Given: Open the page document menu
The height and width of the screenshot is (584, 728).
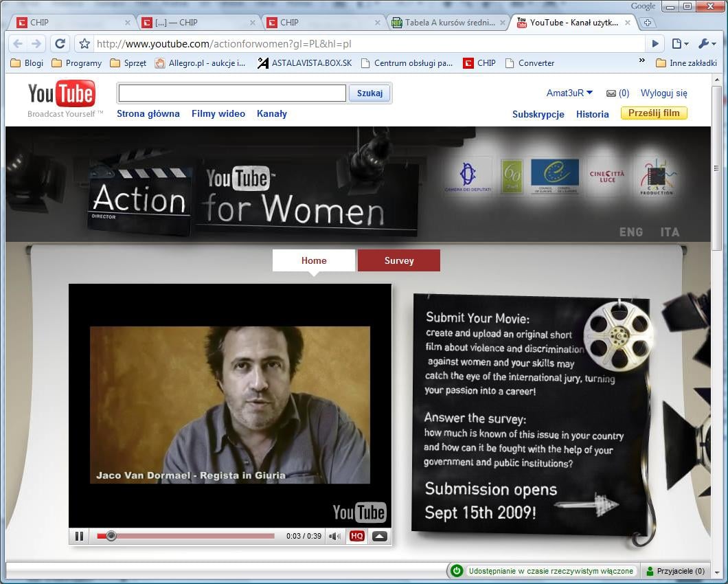Looking at the screenshot, I should [679, 43].
